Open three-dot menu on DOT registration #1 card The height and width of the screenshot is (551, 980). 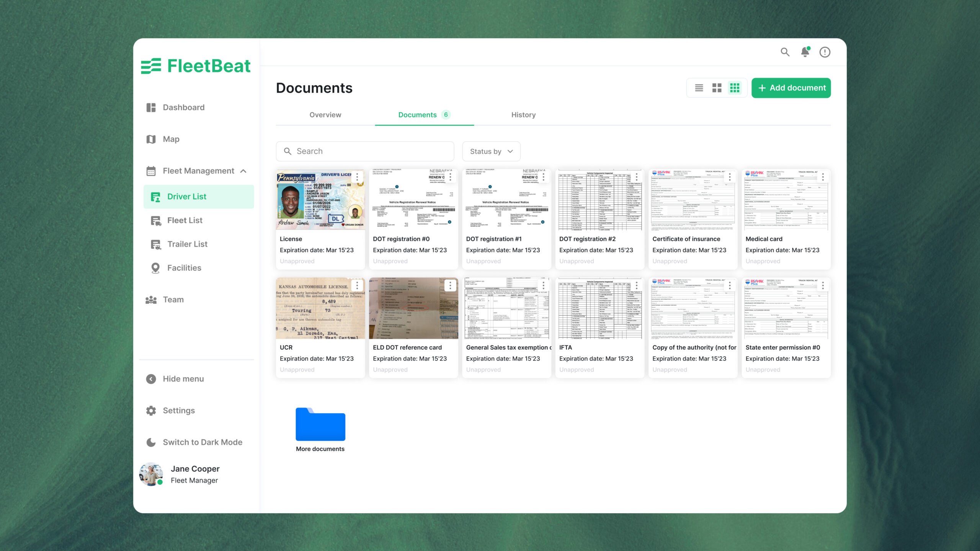544,177
